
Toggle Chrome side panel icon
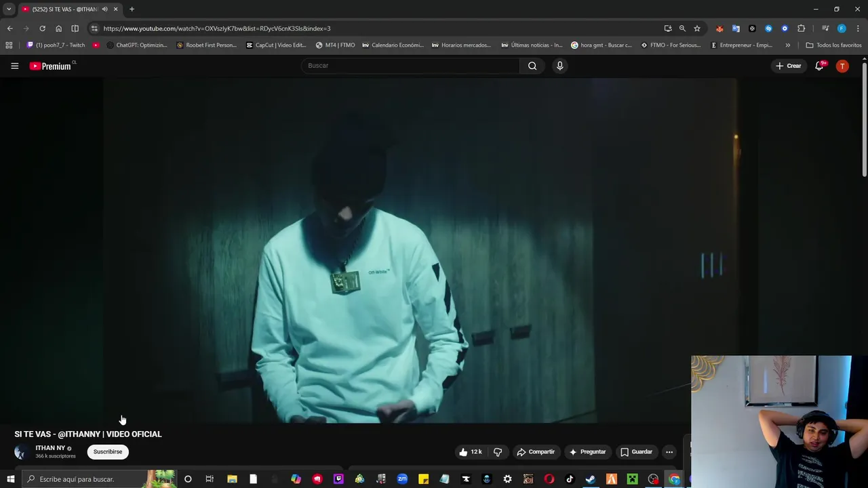[75, 28]
